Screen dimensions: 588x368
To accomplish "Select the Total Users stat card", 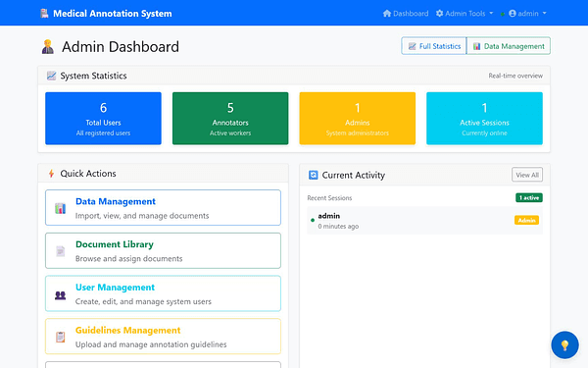I will 103,119.
